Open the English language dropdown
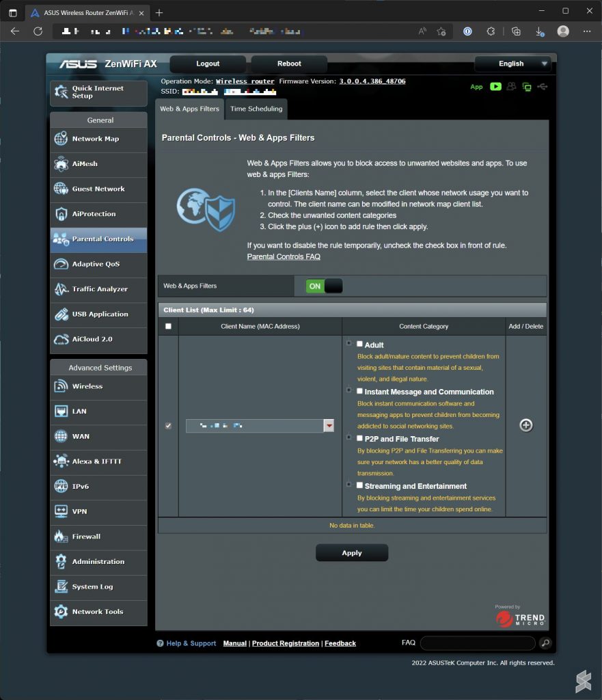The image size is (602, 700). pos(513,64)
